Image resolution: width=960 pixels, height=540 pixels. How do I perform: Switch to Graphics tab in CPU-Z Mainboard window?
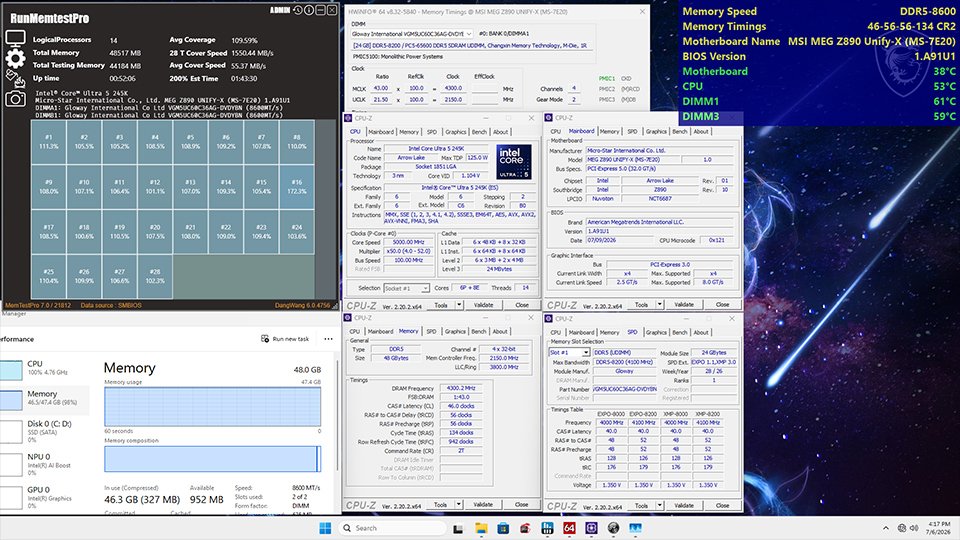click(x=656, y=131)
